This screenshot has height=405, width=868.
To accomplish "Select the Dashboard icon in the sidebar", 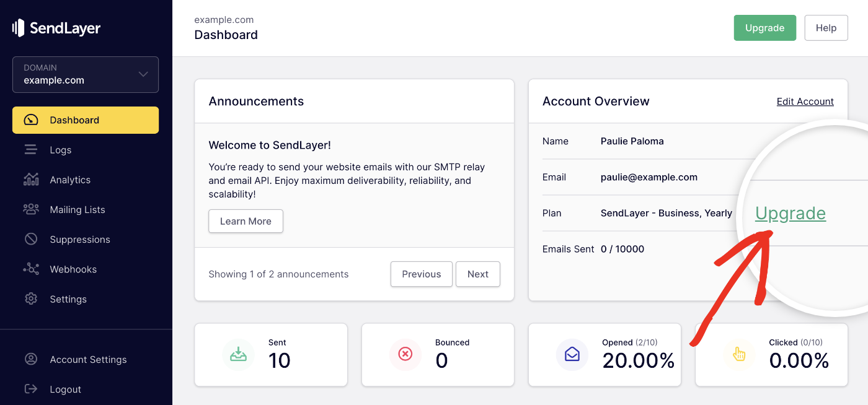I will 31,120.
